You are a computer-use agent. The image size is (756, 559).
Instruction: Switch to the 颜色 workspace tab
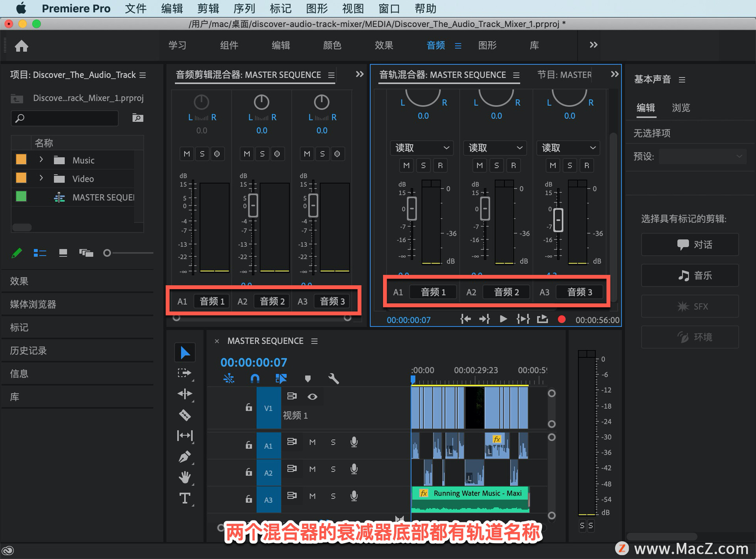click(332, 45)
